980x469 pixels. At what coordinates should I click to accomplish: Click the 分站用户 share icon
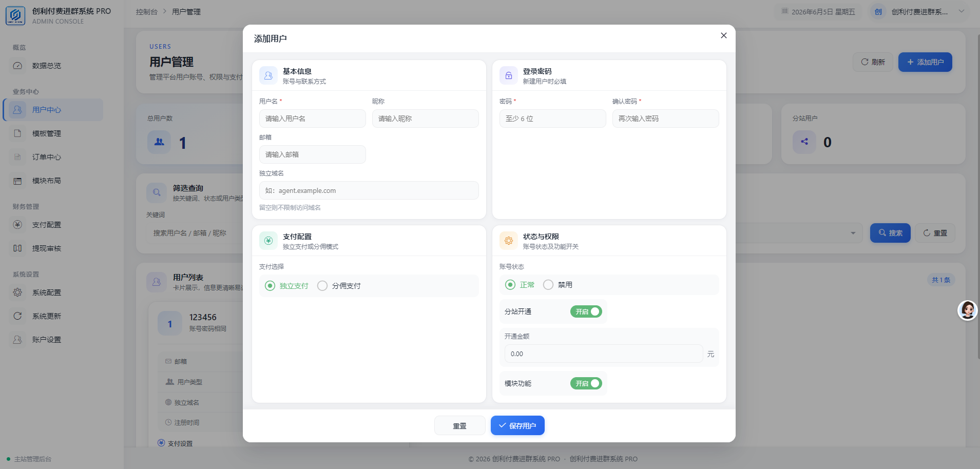pyautogui.click(x=804, y=142)
